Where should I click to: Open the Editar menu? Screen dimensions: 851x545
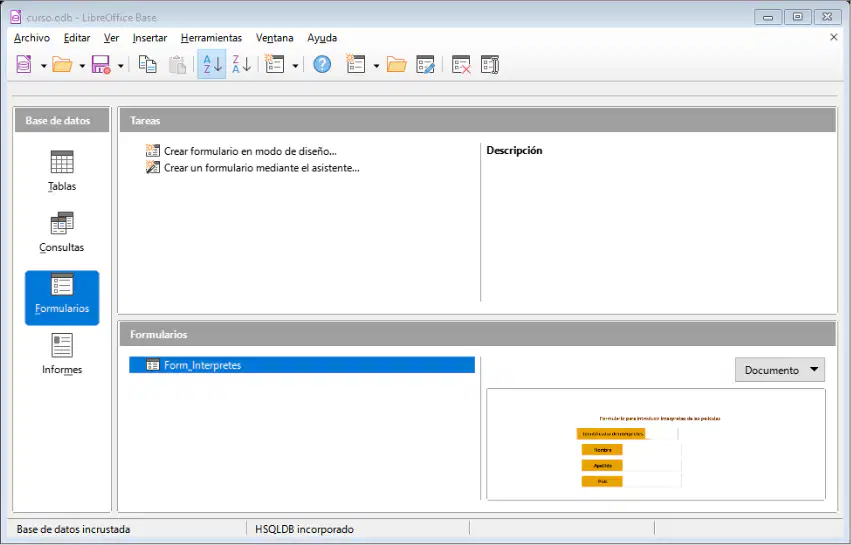pyautogui.click(x=77, y=38)
